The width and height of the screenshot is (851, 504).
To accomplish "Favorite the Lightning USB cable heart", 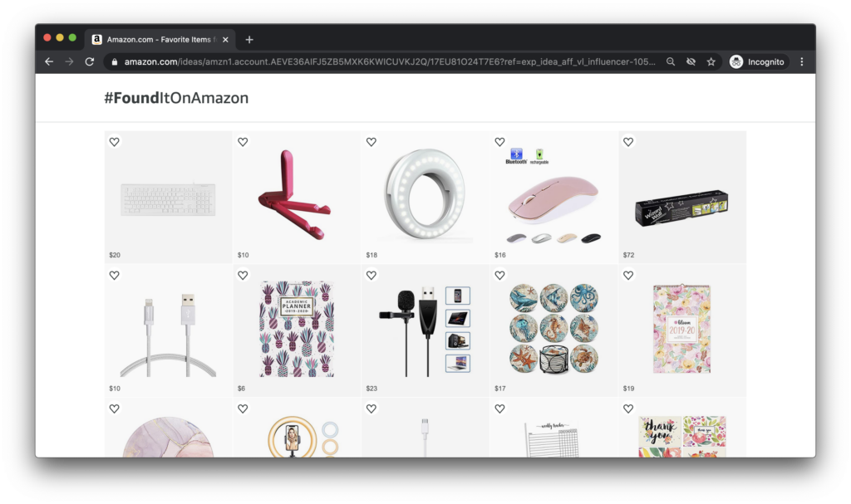I will tap(115, 276).
